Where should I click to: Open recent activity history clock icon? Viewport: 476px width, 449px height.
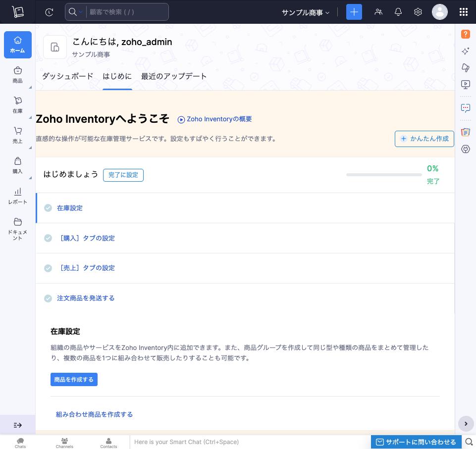click(49, 12)
